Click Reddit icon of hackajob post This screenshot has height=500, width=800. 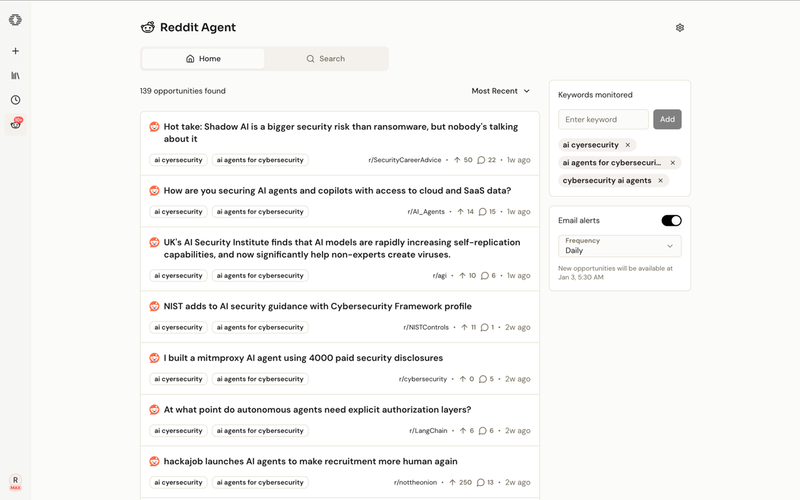(154, 461)
